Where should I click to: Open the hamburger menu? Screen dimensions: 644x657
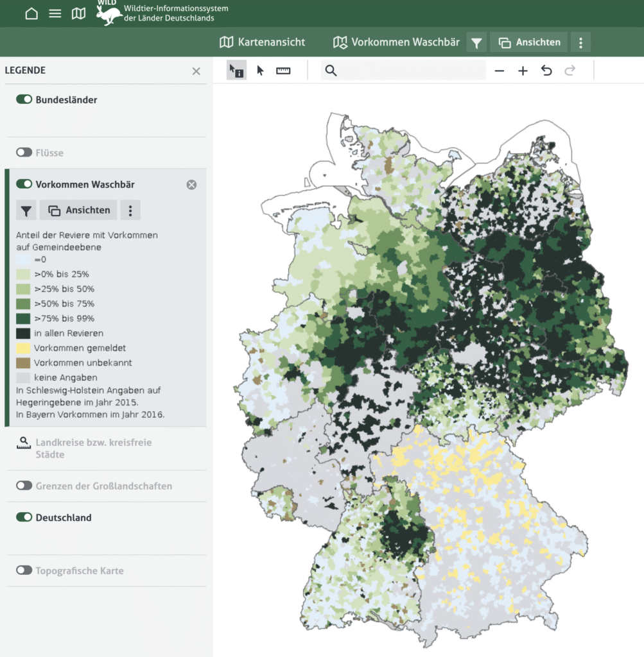(x=55, y=13)
